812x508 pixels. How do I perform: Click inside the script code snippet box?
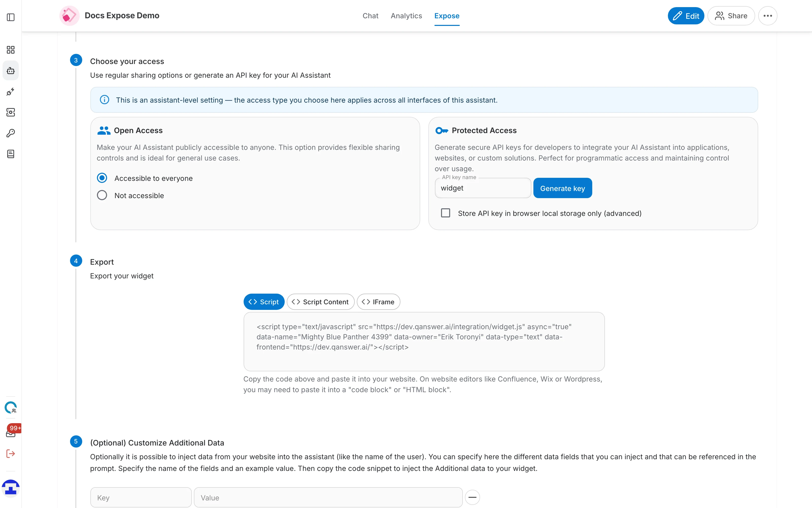[x=424, y=342]
